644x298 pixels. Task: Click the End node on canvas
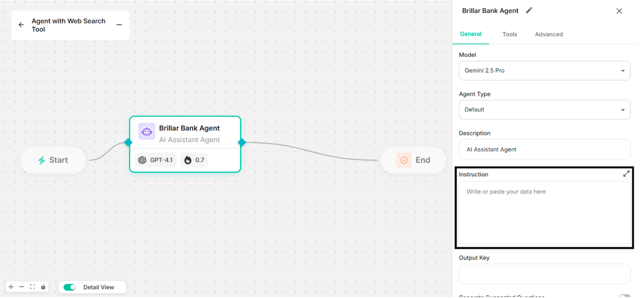coord(414,160)
